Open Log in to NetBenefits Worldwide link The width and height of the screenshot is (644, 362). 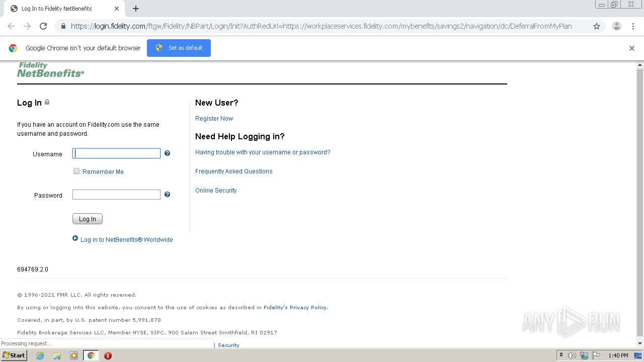[127, 240]
